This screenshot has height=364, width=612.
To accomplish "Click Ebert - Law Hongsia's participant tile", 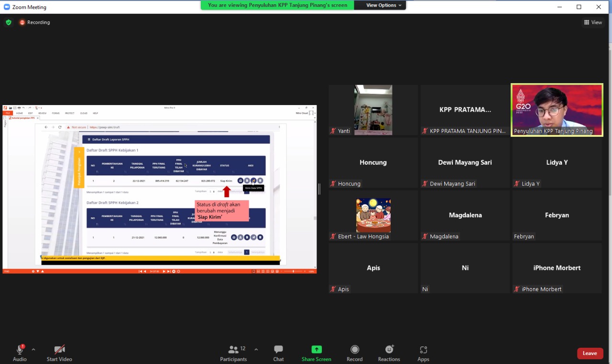I will (373, 215).
